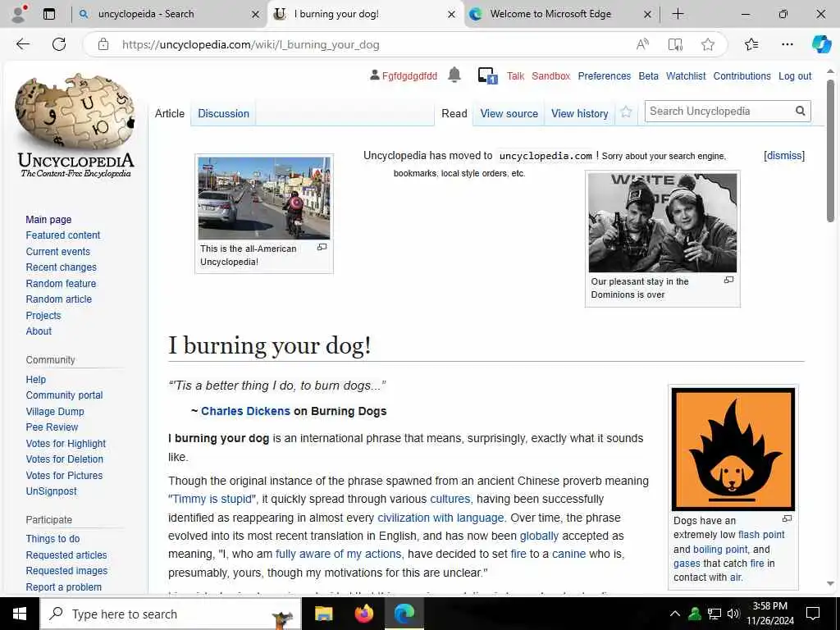Switch to the 'uncycylopeida - Search' tab
Image resolution: width=840 pixels, height=630 pixels.
tap(170, 14)
